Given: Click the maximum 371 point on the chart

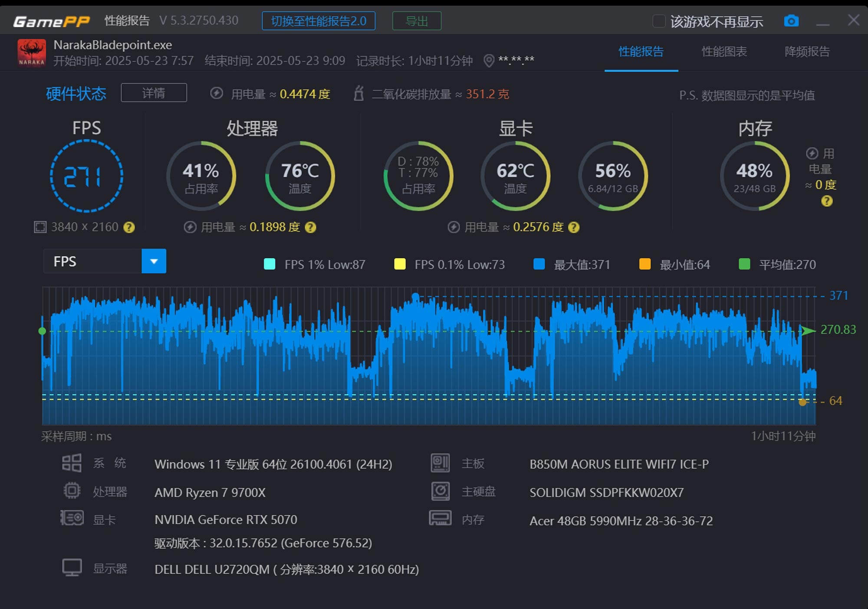Looking at the screenshot, I should [415, 297].
